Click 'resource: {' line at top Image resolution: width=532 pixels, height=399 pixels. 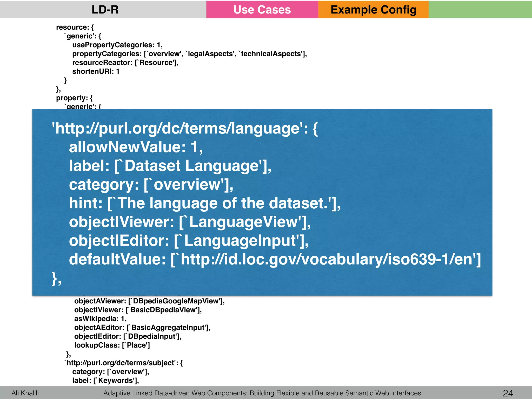point(75,27)
